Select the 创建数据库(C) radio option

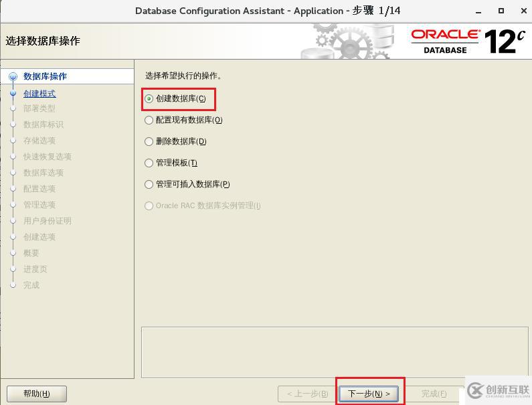175,99
